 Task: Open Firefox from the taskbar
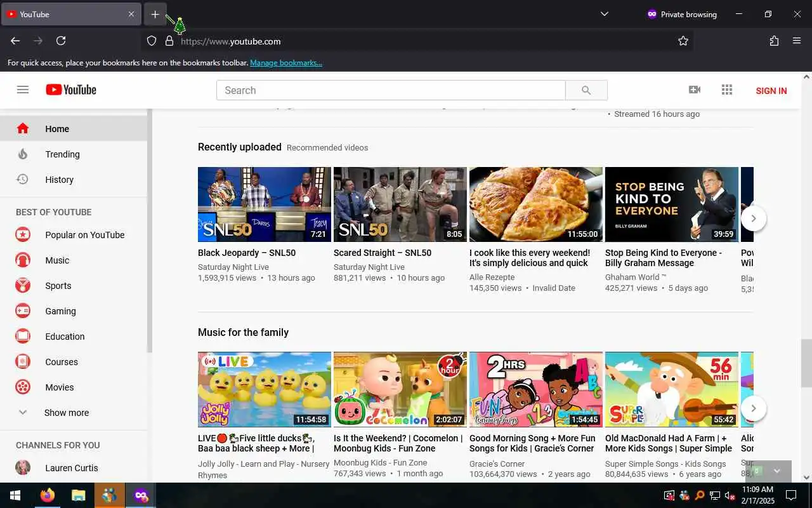click(x=48, y=495)
